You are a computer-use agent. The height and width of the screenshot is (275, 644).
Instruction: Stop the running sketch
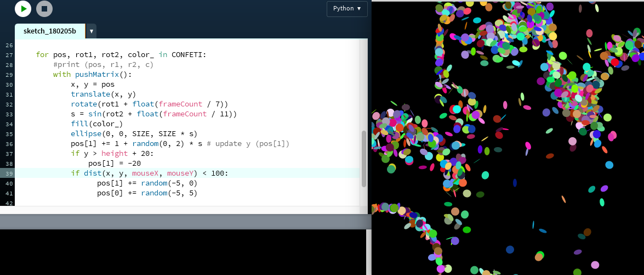pyautogui.click(x=44, y=9)
